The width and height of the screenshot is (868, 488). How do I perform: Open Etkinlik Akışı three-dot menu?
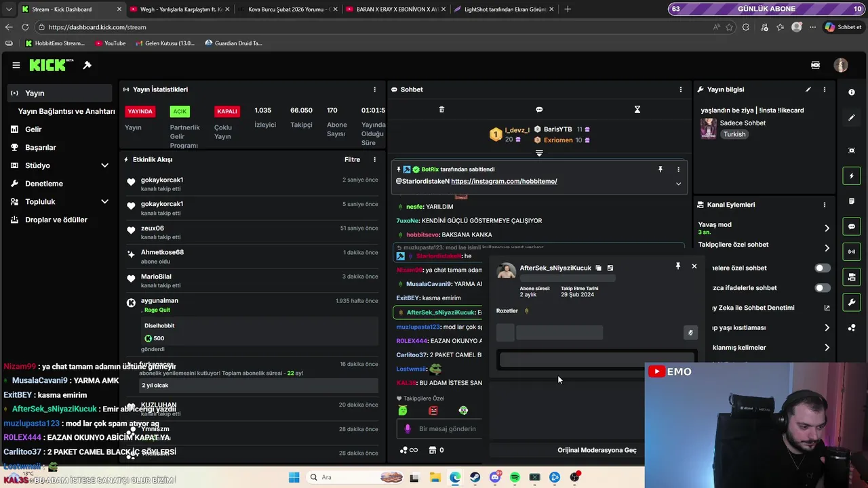point(374,160)
